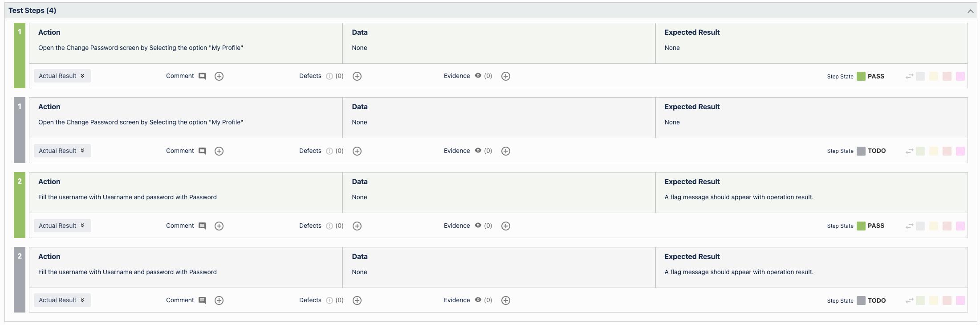Click the Test Steps (4) header title

(x=33, y=10)
